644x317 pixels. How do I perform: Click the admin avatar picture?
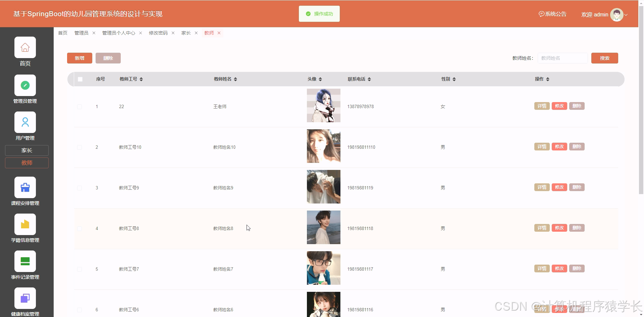[x=616, y=15]
